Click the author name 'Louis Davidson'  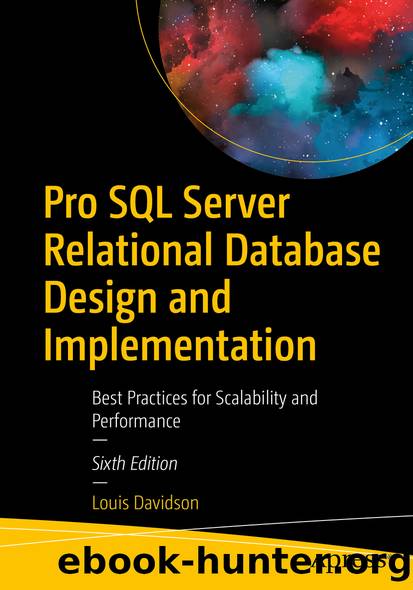[x=145, y=503]
